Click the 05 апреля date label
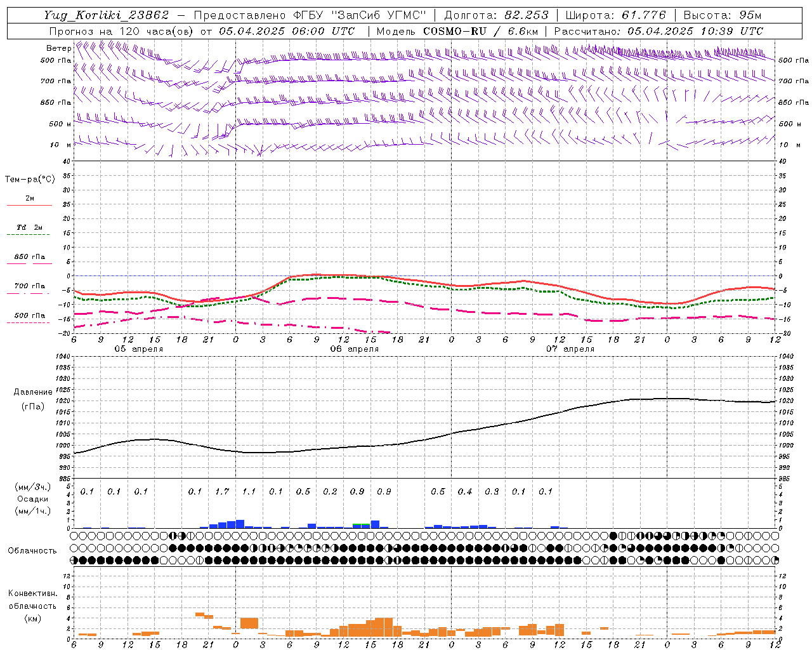 pyautogui.click(x=138, y=349)
